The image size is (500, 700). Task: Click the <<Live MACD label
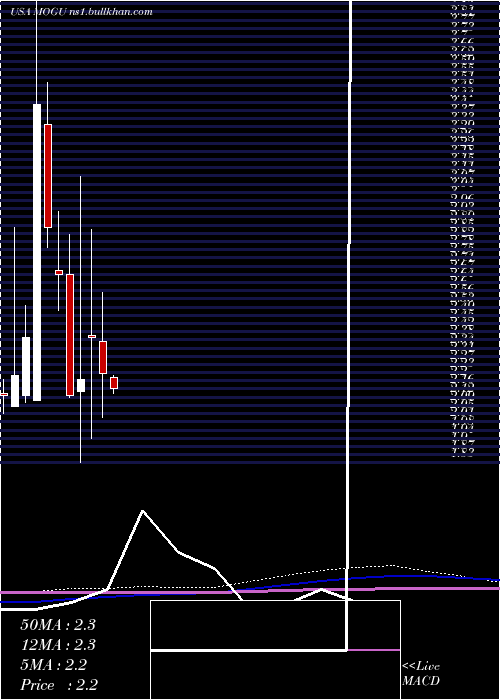pos(421,673)
